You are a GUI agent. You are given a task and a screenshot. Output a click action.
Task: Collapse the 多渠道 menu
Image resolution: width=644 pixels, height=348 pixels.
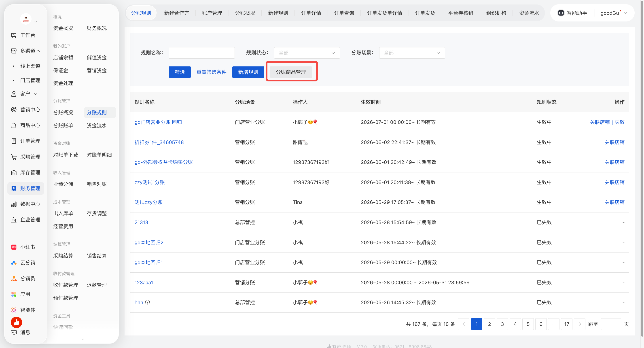(x=38, y=51)
